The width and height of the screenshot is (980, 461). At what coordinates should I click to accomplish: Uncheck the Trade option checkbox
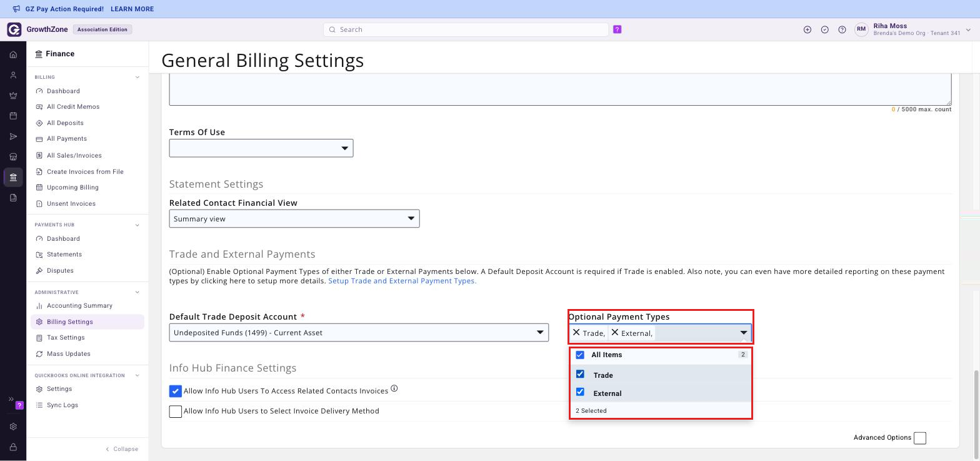click(580, 374)
